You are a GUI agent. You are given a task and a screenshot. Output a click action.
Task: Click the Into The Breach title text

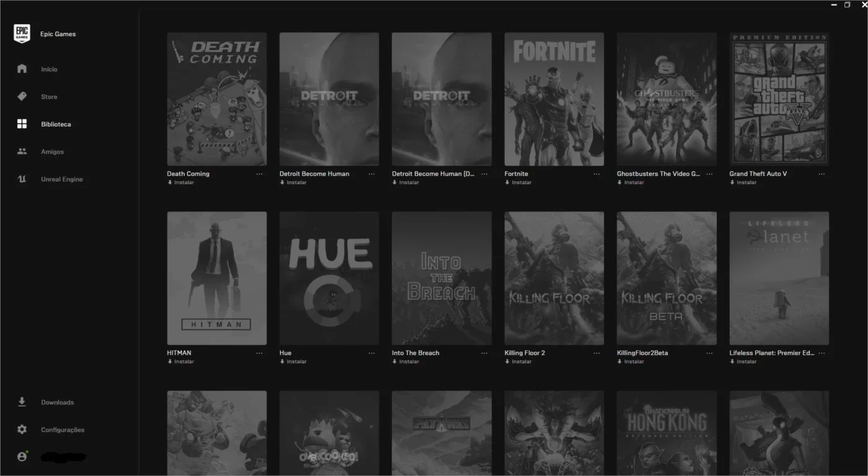point(415,353)
